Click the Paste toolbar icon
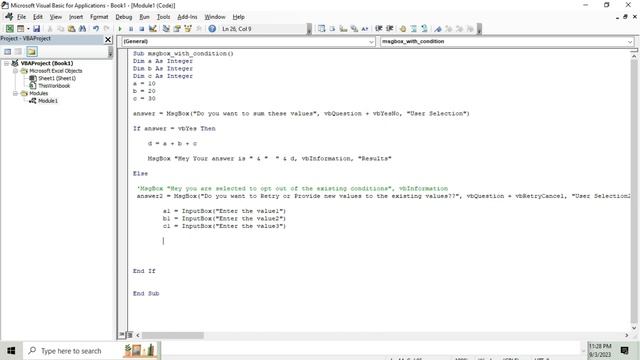 pos(71,29)
